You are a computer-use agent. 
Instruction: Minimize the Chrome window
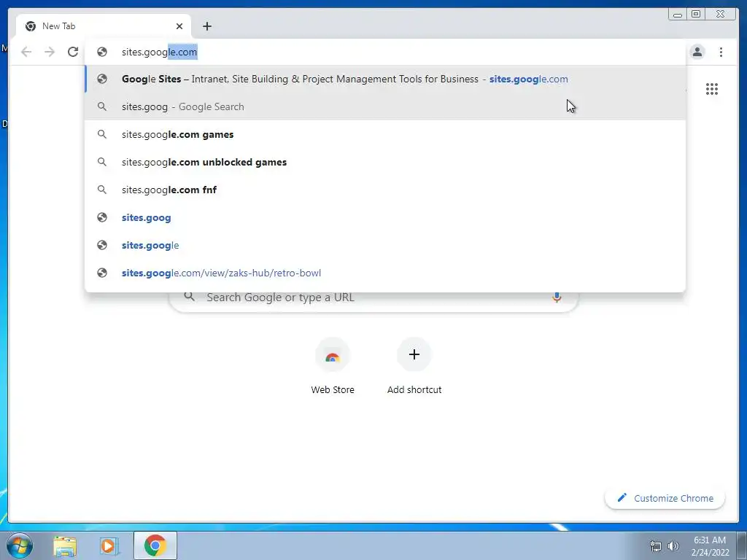click(x=678, y=15)
